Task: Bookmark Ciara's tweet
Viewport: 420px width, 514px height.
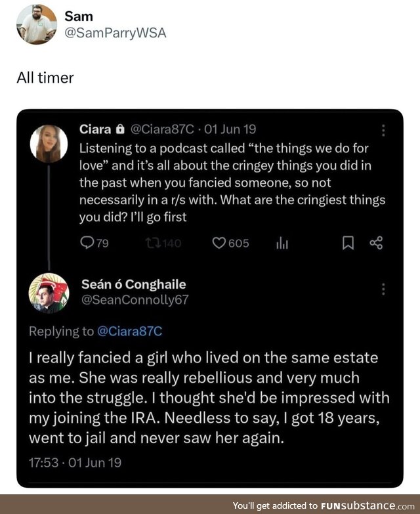Action: (x=348, y=243)
